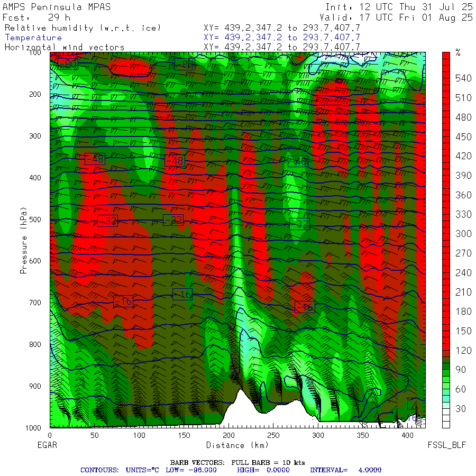Click the "AMPS Peninsula MPAS" title text
The height and width of the screenshot is (476, 476).
point(57,7)
